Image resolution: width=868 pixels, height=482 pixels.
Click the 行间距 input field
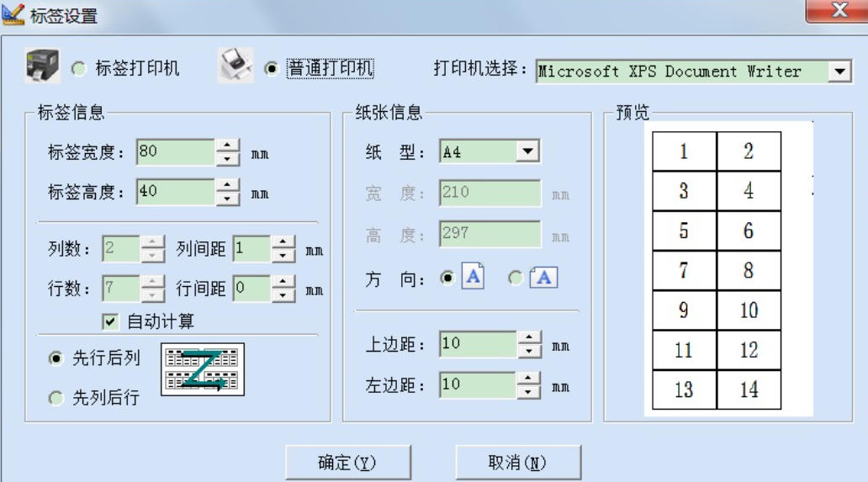[x=251, y=289]
